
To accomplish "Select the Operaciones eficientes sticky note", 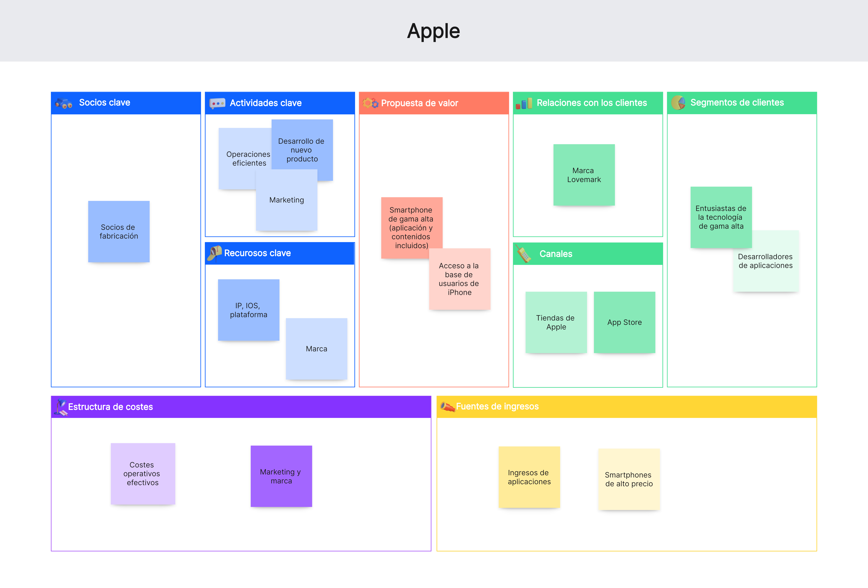I will coord(245,159).
